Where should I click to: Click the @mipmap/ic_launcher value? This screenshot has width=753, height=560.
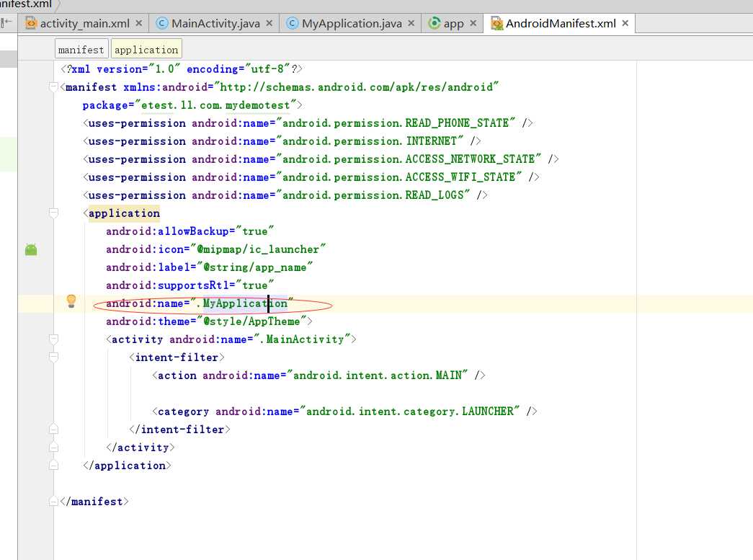tap(258, 249)
